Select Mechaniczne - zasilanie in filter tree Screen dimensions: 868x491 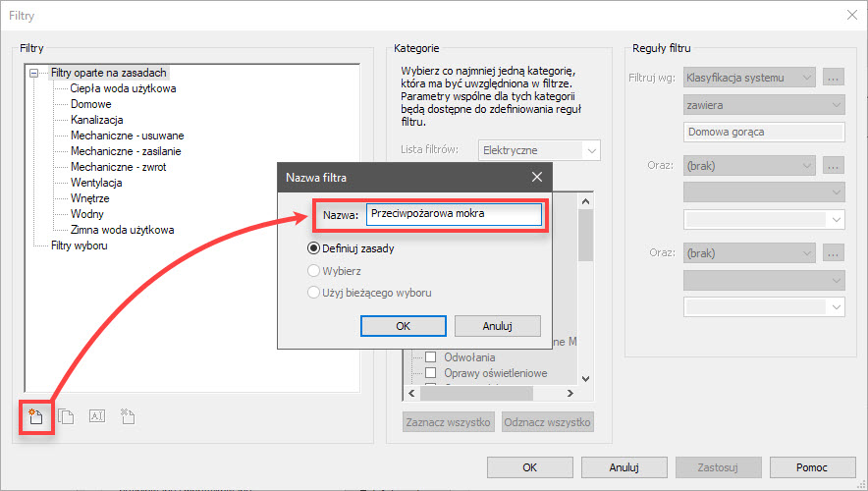click(126, 151)
